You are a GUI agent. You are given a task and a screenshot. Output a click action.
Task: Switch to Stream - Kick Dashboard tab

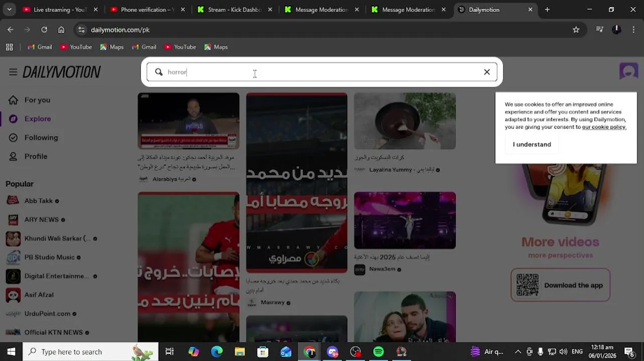click(x=234, y=10)
